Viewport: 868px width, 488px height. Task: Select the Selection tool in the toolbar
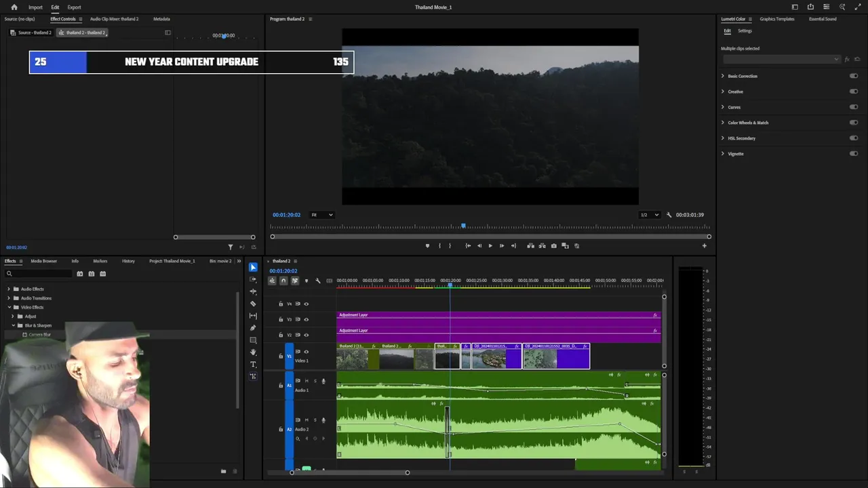coord(253,267)
